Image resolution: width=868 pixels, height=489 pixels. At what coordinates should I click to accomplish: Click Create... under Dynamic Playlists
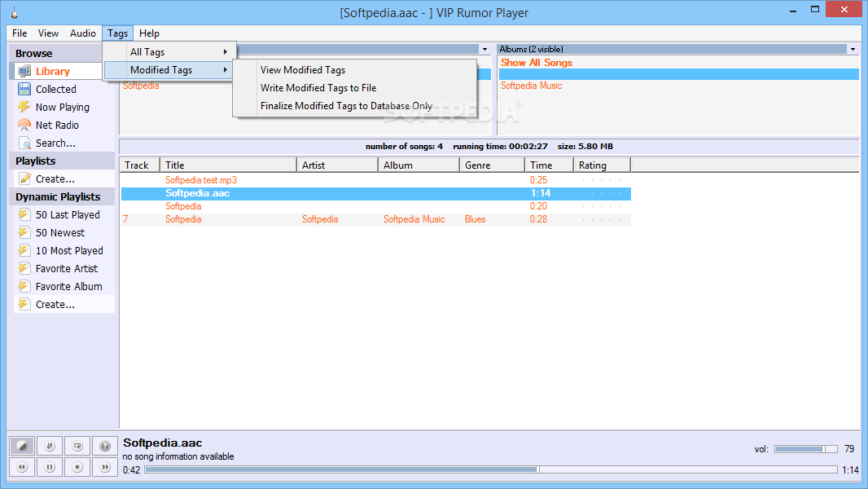[x=55, y=304]
